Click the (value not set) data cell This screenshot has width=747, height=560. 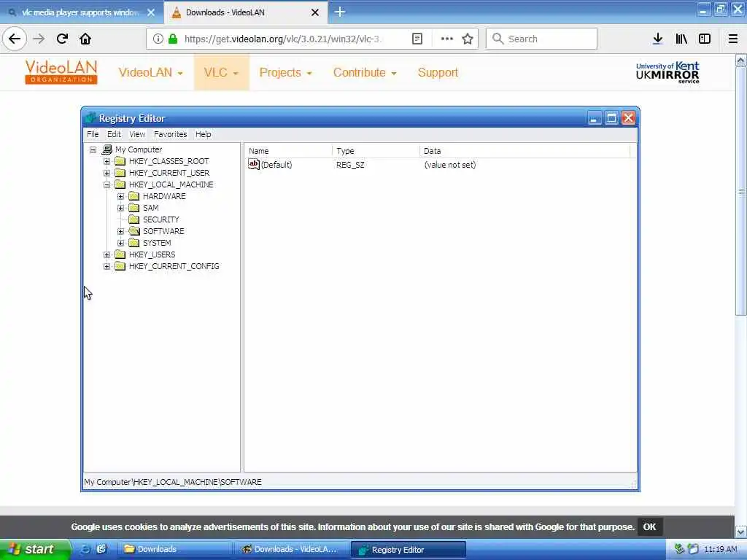pyautogui.click(x=449, y=165)
